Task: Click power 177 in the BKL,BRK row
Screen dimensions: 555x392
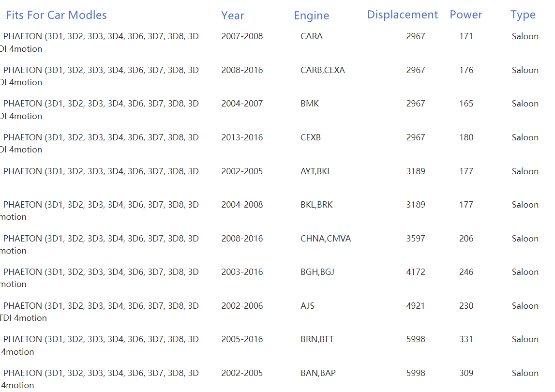Action: [x=466, y=205]
